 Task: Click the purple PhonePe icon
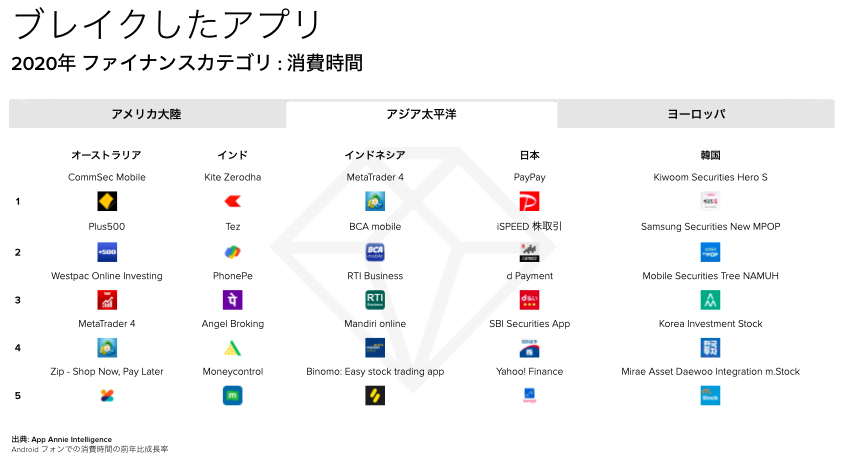pos(233,300)
